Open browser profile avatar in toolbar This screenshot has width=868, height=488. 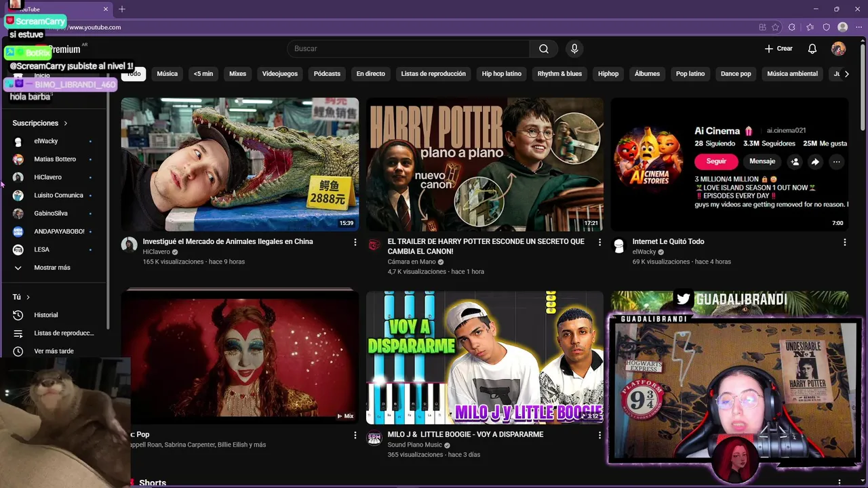842,27
